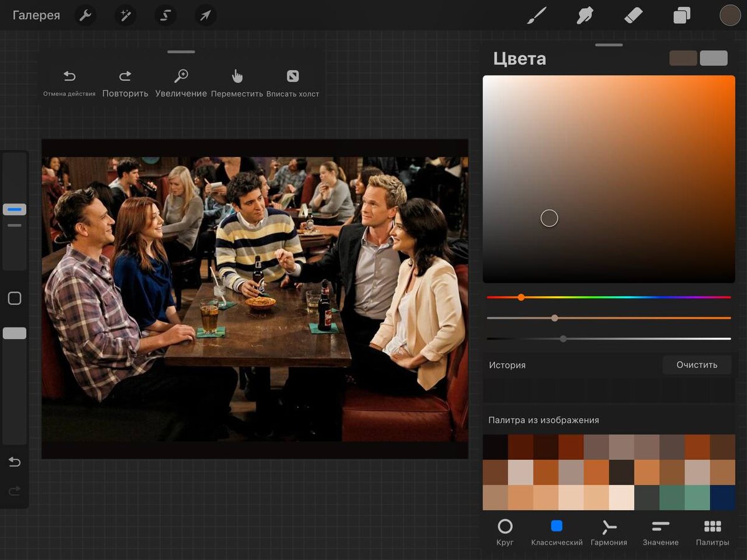Switch to the Палитры tab
The width and height of the screenshot is (747, 560).
coord(713,533)
